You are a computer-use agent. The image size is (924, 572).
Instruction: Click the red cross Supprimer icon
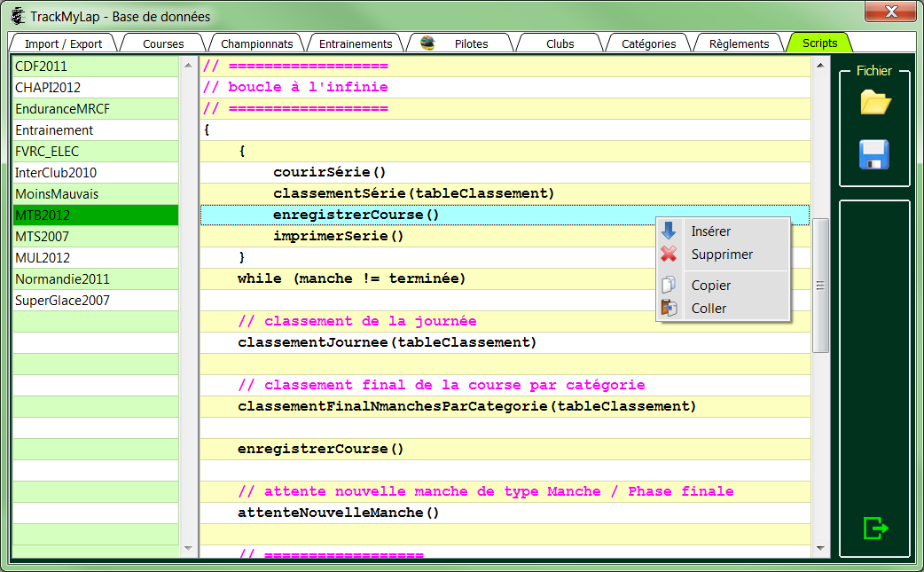click(x=669, y=254)
